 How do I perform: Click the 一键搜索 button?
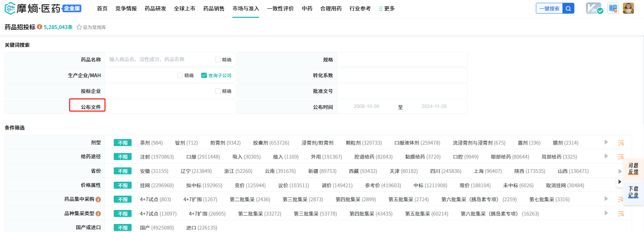[549, 9]
